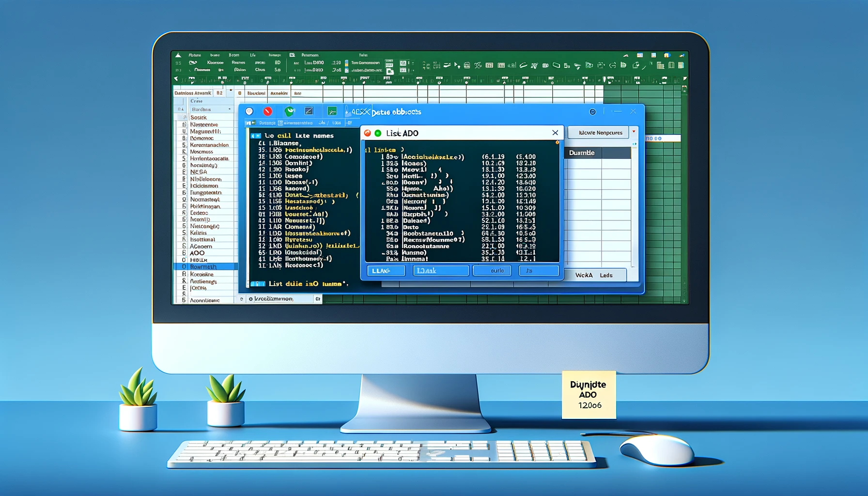Click the white round icon at the left of the dialog toolbar
Screen dimensions: 868x496
tap(249, 111)
